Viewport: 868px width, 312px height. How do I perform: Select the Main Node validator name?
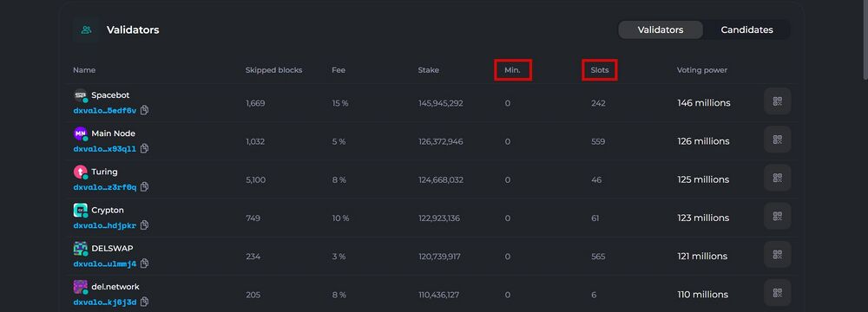[113, 133]
